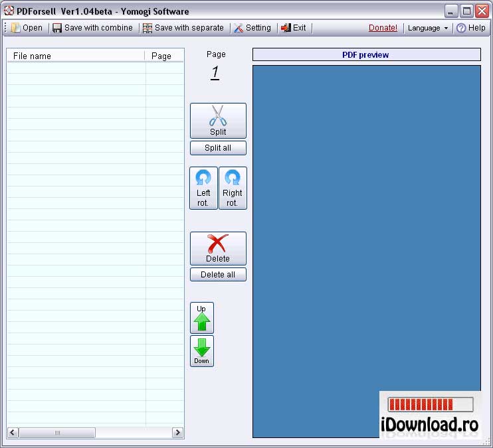Screen dimensions: 493x448
Task: Close the PDForsell window
Action: (482, 11)
